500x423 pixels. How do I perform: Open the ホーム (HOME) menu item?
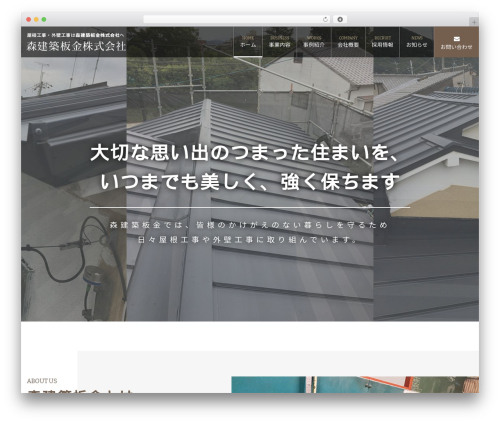click(248, 42)
